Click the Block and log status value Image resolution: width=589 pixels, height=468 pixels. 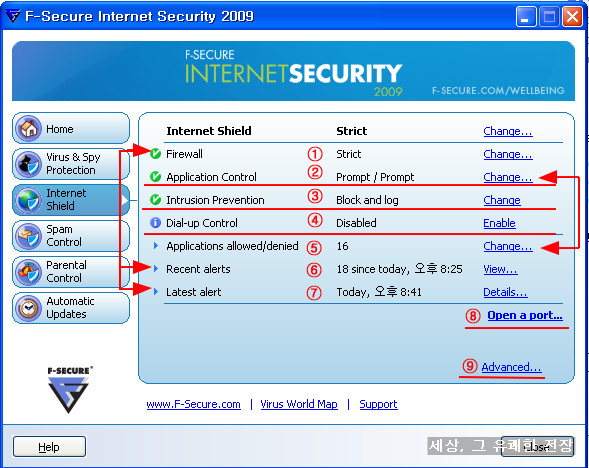click(x=367, y=200)
